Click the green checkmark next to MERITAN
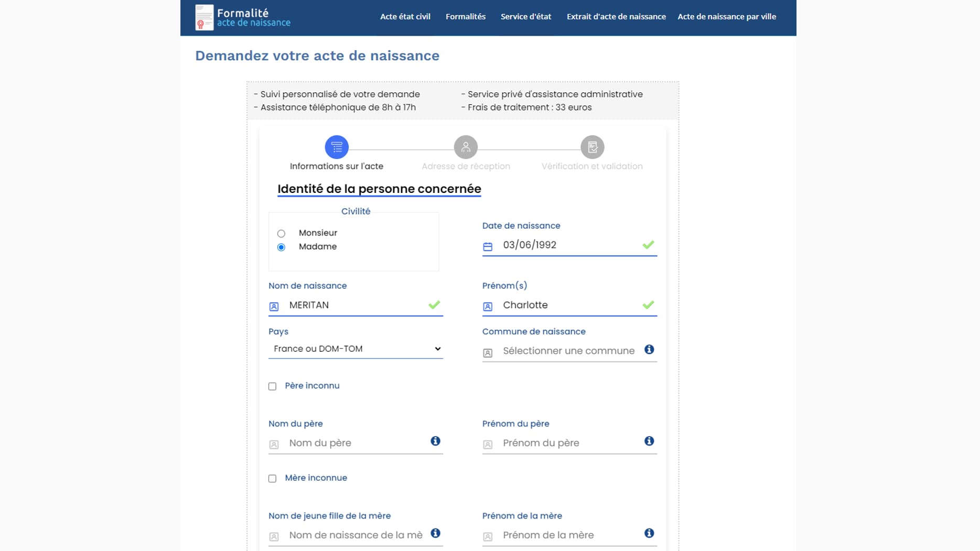The width and height of the screenshot is (980, 551). tap(434, 305)
